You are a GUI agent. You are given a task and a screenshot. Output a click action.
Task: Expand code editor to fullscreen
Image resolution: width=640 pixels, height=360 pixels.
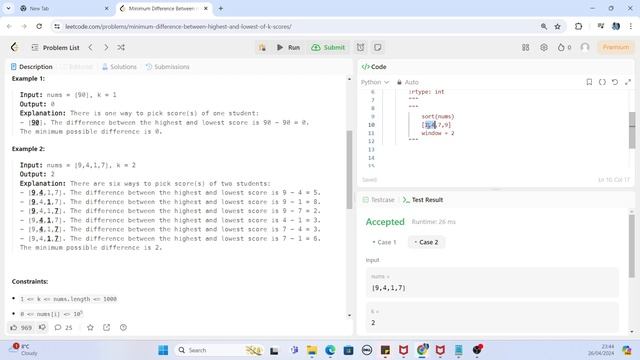[628, 82]
